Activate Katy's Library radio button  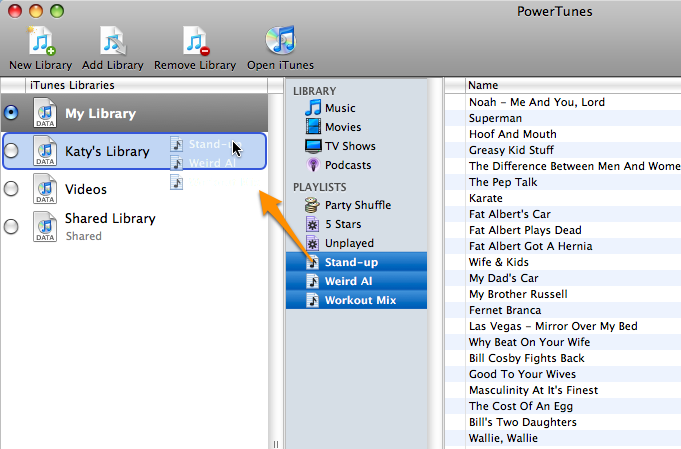click(x=12, y=151)
